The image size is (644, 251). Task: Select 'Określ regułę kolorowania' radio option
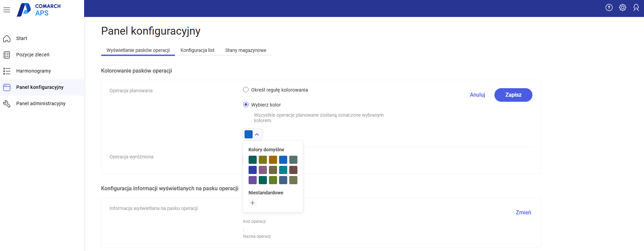(x=246, y=90)
